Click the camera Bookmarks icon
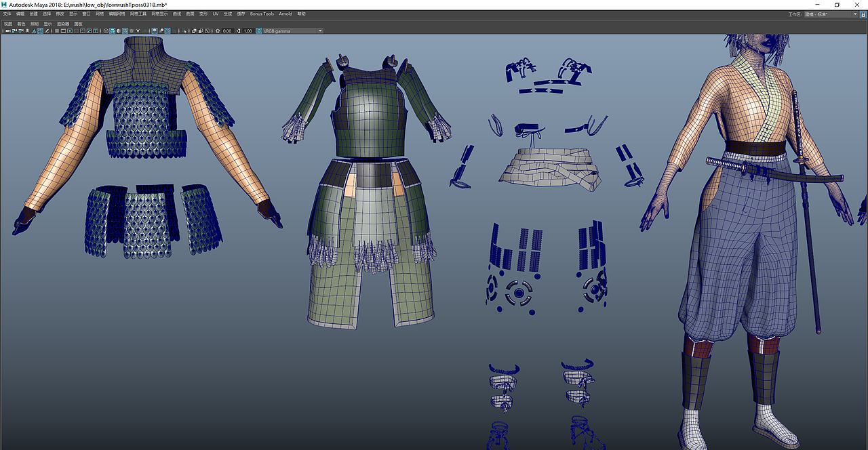 (x=27, y=30)
